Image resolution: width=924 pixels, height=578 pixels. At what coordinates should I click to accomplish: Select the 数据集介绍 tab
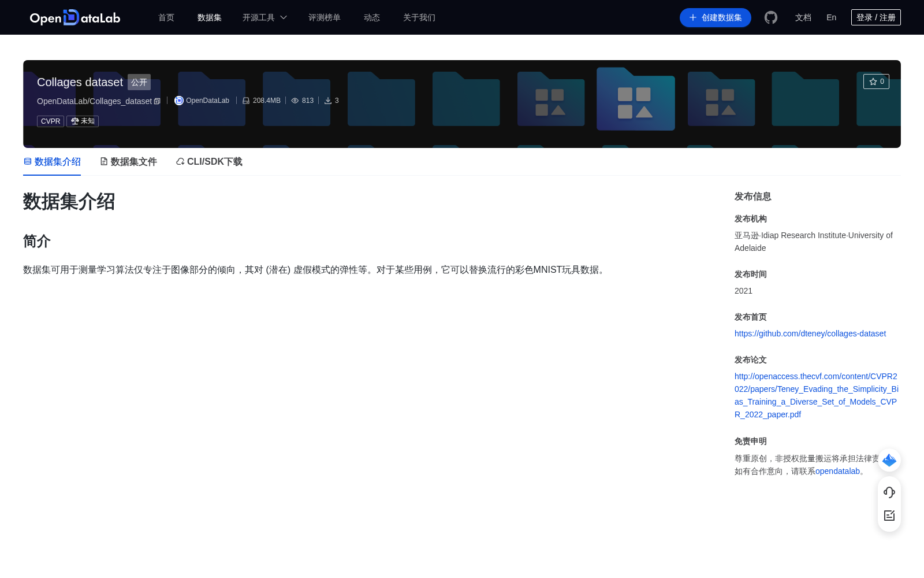click(x=52, y=162)
